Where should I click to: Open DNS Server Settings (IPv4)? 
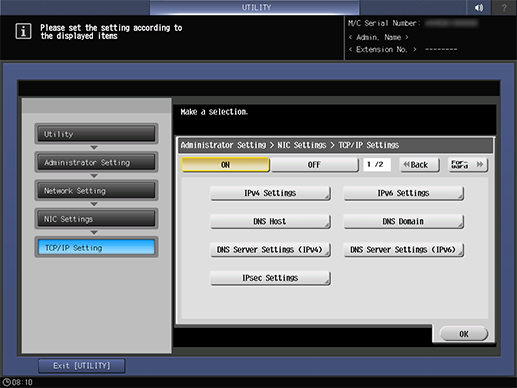pos(270,250)
